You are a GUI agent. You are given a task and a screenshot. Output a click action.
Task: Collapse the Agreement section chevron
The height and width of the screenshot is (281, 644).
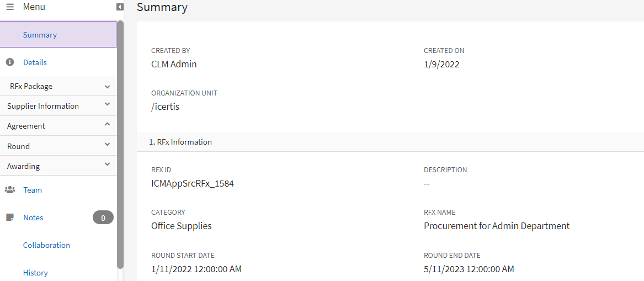(107, 125)
